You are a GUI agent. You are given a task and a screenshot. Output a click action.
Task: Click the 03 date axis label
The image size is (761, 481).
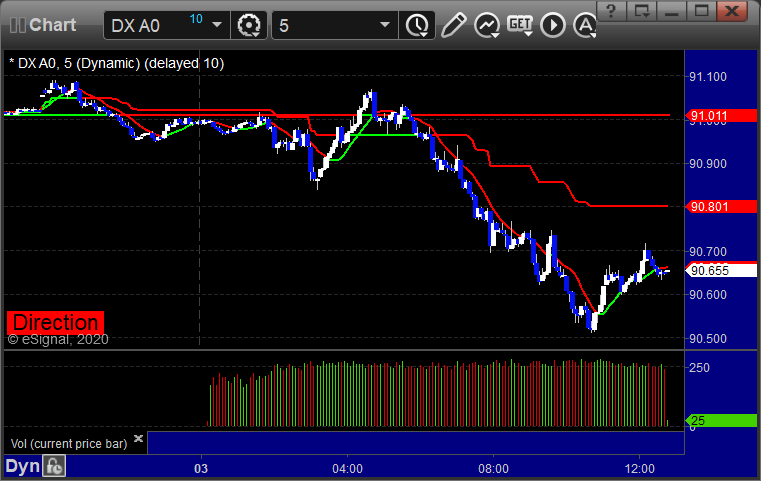(201, 469)
